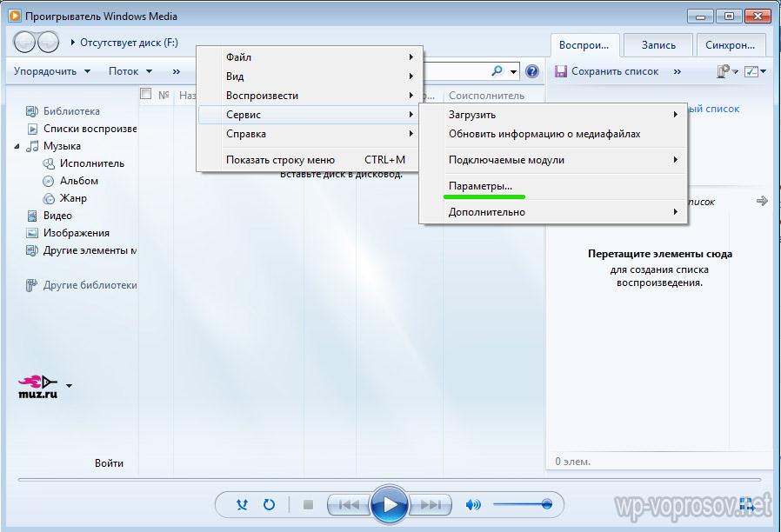Open the Поток dropdown
This screenshot has height=532, width=781.
tap(130, 71)
